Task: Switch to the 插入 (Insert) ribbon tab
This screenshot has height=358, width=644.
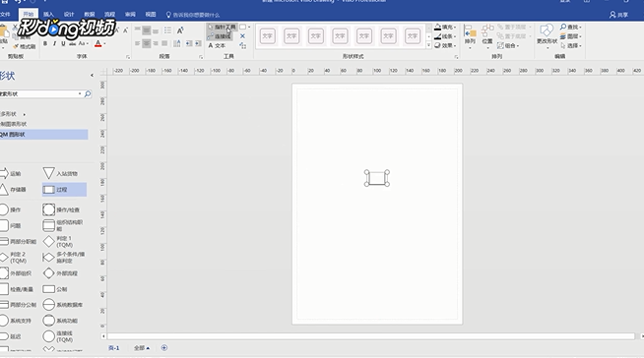Action: [48, 15]
